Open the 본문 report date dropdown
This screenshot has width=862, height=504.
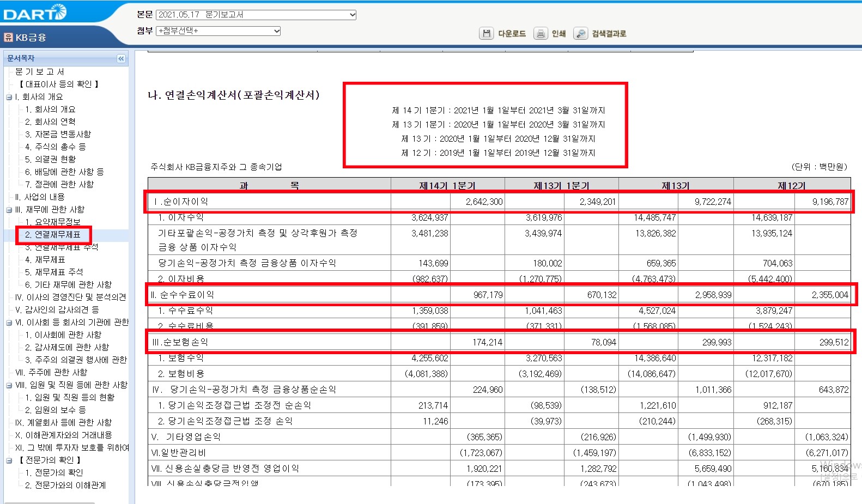(256, 15)
